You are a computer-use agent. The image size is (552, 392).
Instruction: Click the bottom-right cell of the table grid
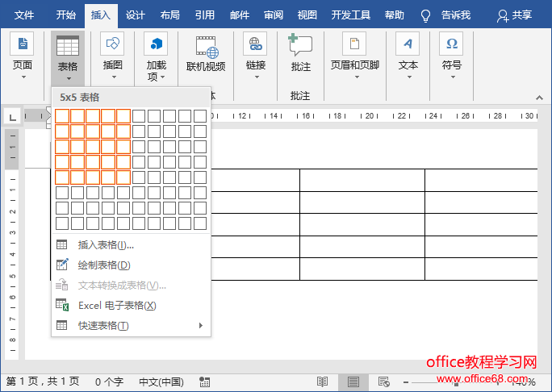click(x=200, y=223)
